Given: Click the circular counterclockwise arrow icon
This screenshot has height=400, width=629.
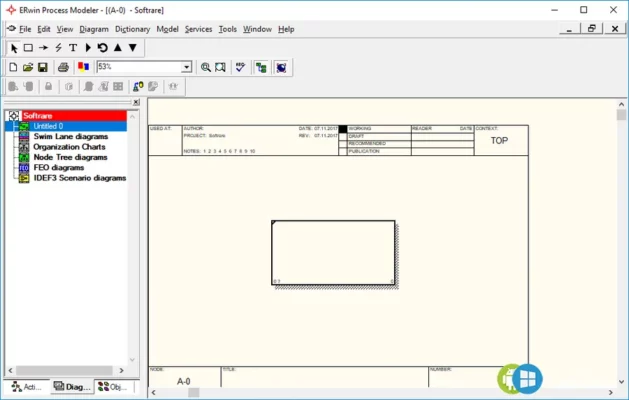Looking at the screenshot, I should 103,48.
